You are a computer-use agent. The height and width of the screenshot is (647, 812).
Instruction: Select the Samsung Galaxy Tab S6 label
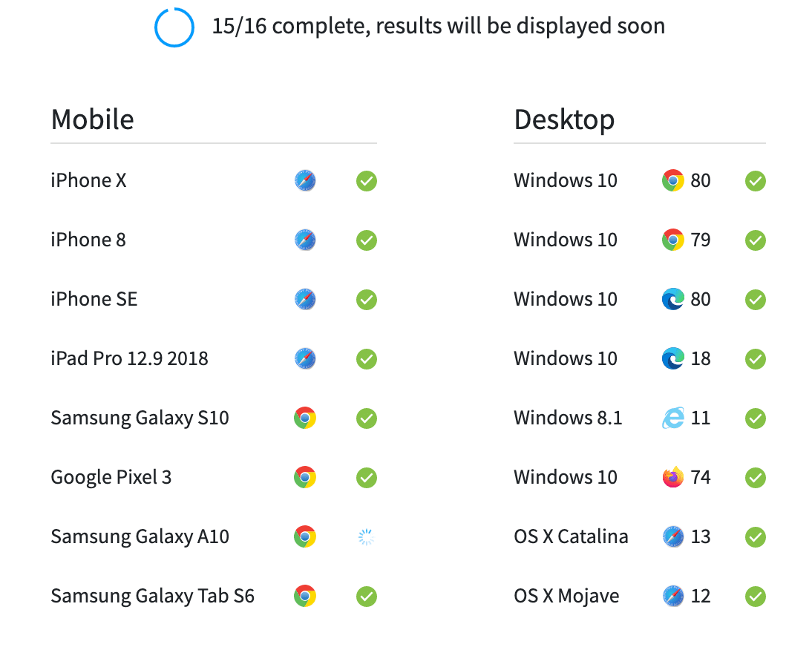point(153,597)
